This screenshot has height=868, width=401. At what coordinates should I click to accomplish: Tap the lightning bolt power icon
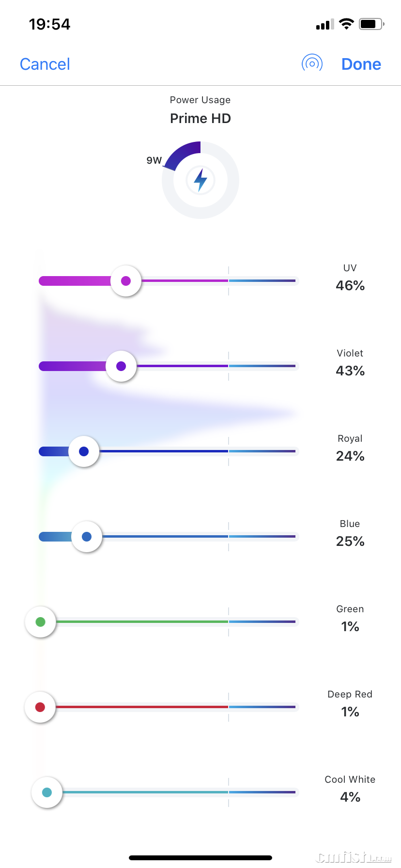[200, 180]
